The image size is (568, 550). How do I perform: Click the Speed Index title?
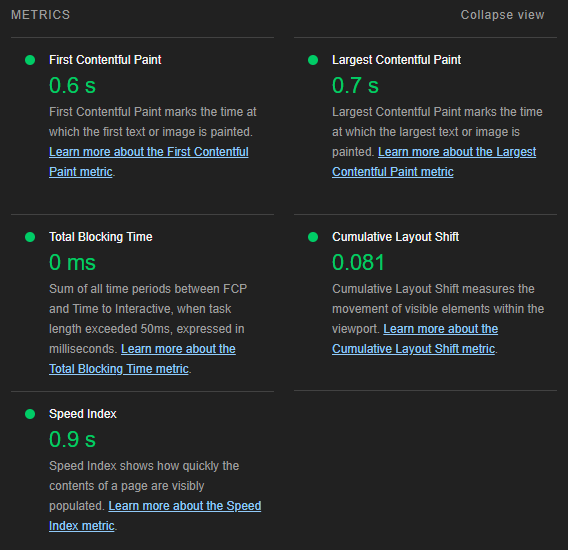coord(83,414)
